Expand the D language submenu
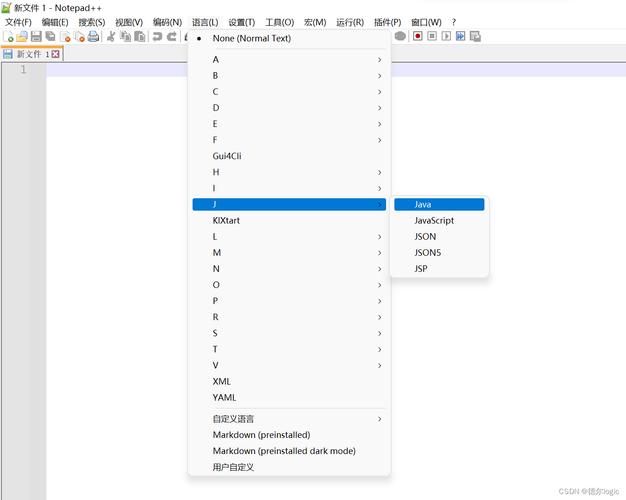Viewport: 626px width, 500px height. (289, 108)
